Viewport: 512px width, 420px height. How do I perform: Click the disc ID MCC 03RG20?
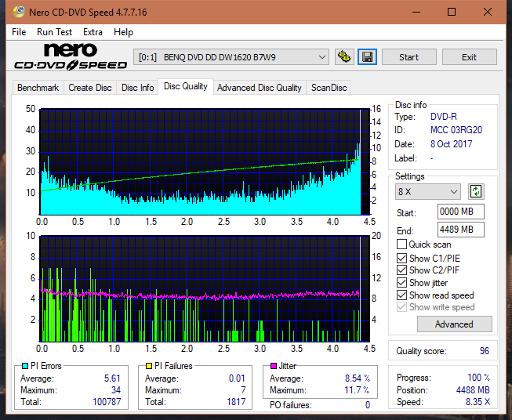pyautogui.click(x=456, y=130)
